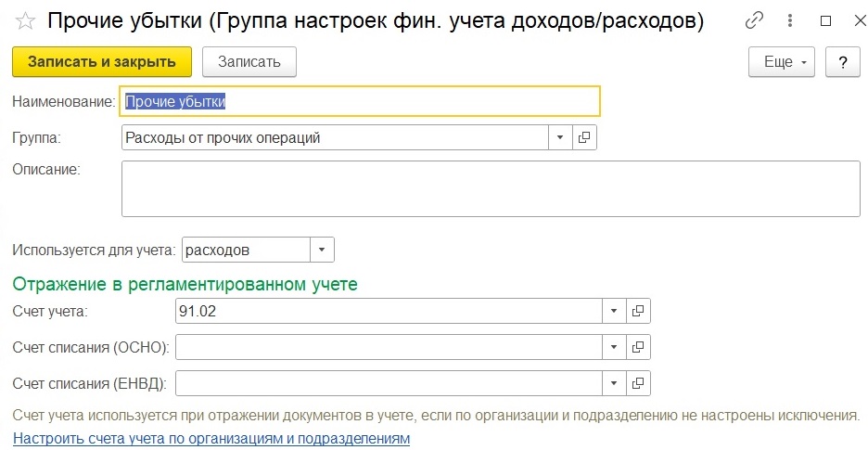Expand the Группа dropdown list
Viewport: 868px width, 450px height.
[x=560, y=138]
